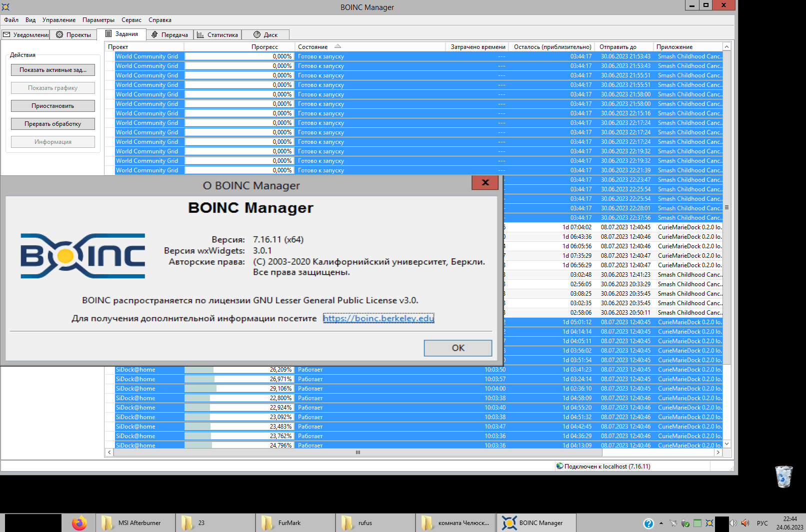Open the Вид menu
The height and width of the screenshot is (532, 806).
tap(30, 20)
